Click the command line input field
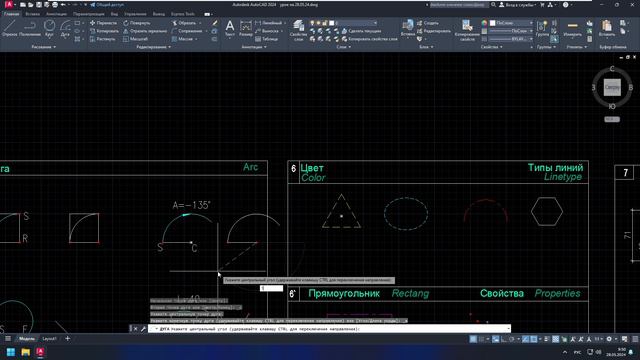The image size is (640, 360). coord(329,329)
